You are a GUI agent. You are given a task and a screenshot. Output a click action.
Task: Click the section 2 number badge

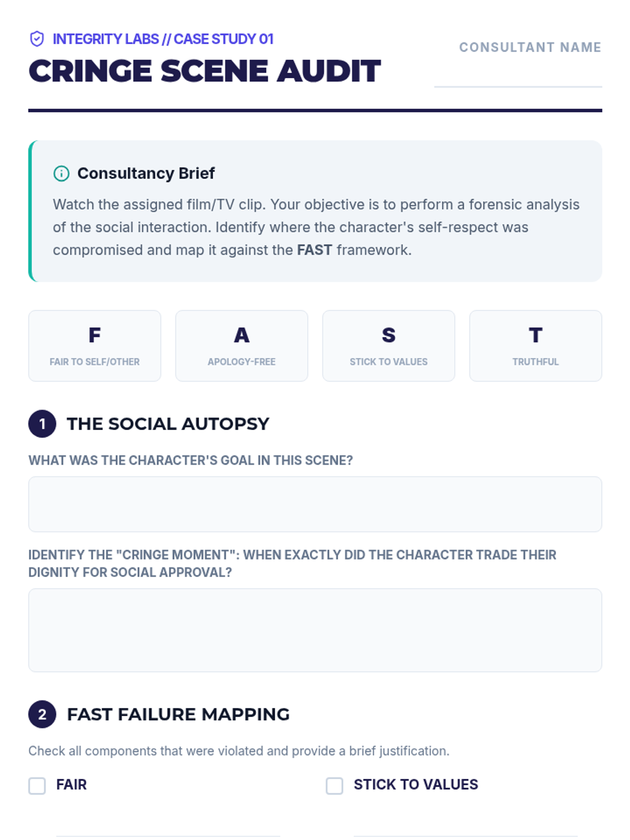42,715
